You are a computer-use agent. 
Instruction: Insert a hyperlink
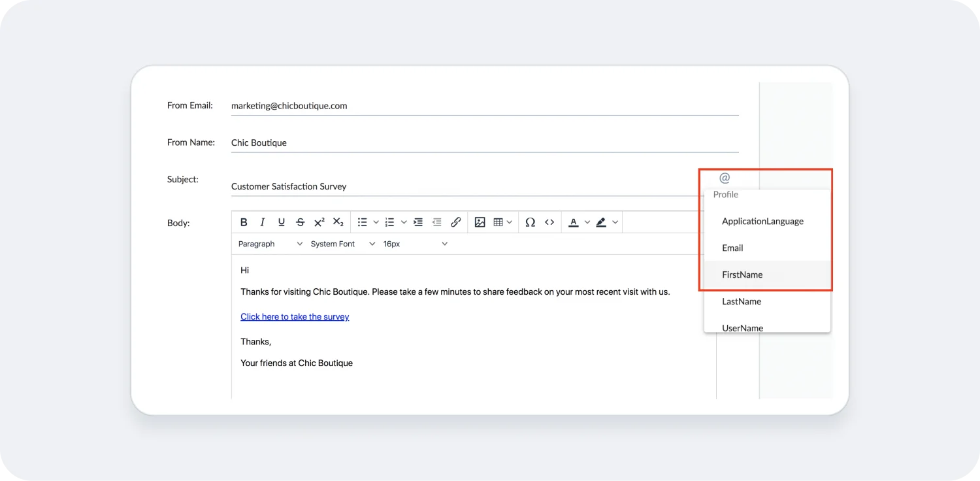pos(456,222)
